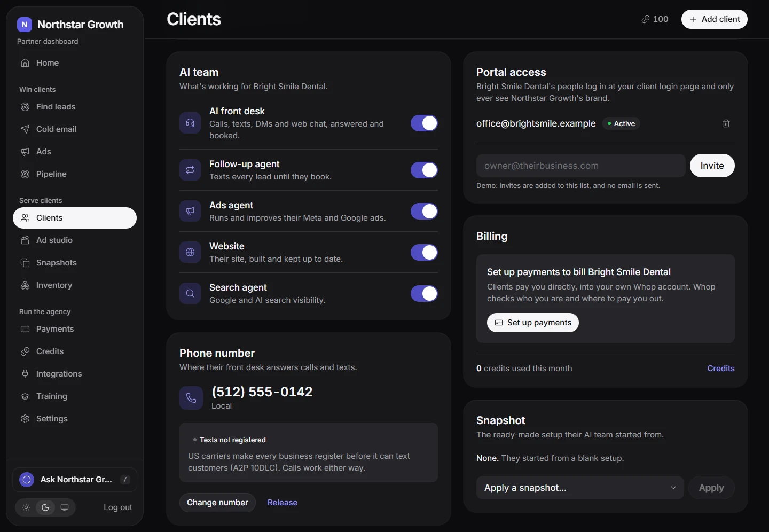
Task: Click the Invite button
Action: click(712, 166)
